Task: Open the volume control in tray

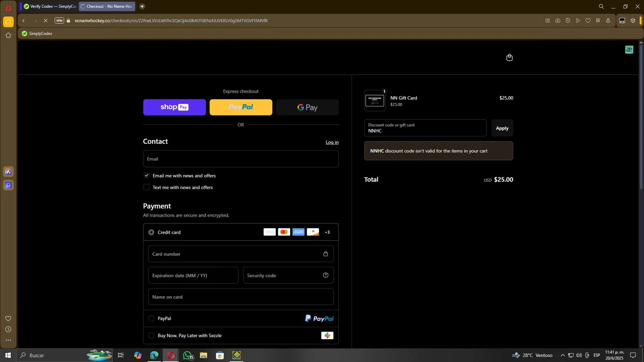Action: click(x=579, y=355)
